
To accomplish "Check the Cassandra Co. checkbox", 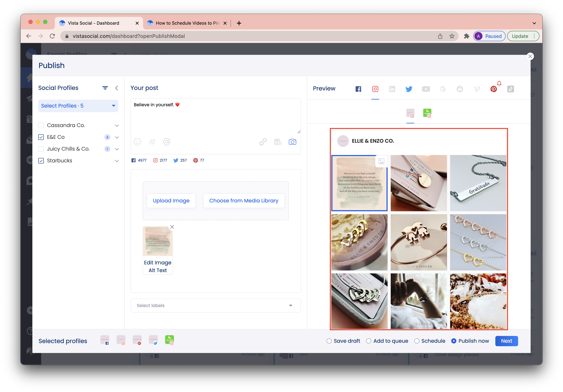I will [x=41, y=126].
